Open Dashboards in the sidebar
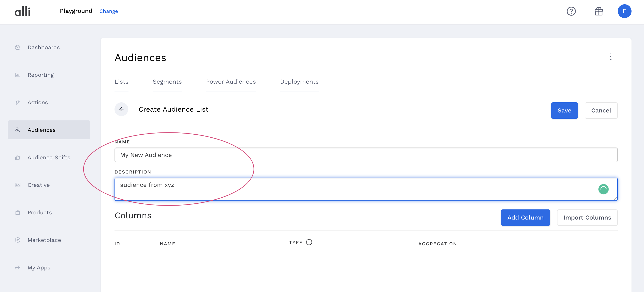Viewport: 644px width, 292px height. (x=49, y=48)
